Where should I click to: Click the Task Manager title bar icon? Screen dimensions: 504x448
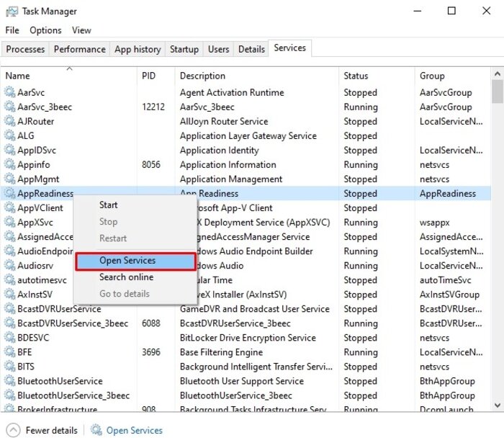point(12,12)
